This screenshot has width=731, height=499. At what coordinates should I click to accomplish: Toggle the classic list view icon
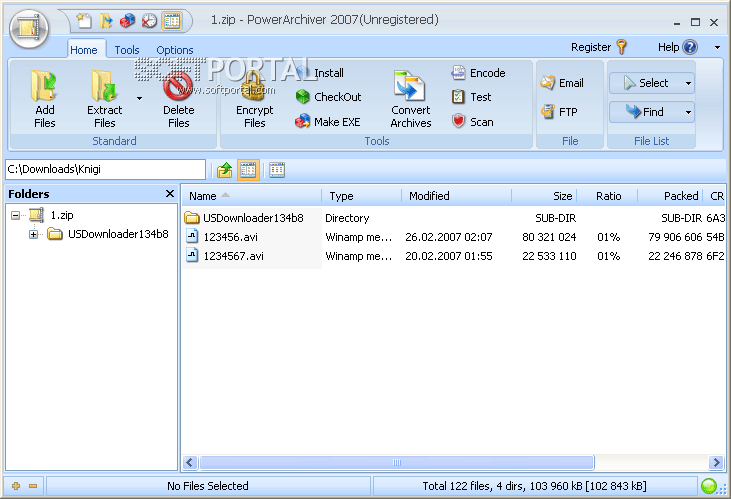(277, 170)
